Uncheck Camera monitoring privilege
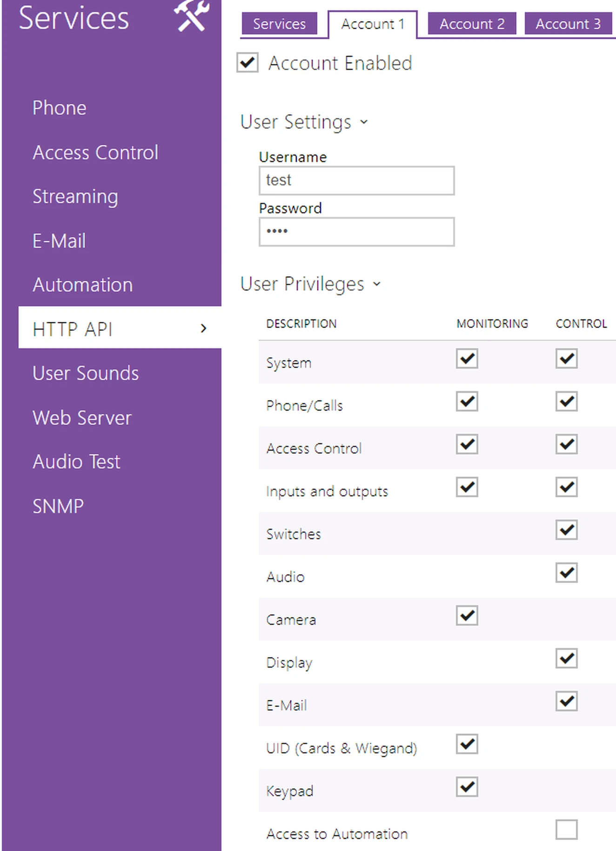616x851 pixels. click(467, 615)
